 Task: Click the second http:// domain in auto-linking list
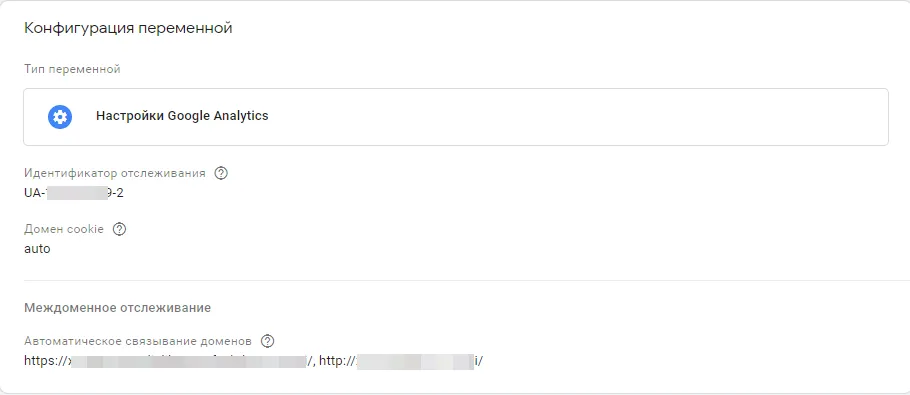(x=401, y=361)
